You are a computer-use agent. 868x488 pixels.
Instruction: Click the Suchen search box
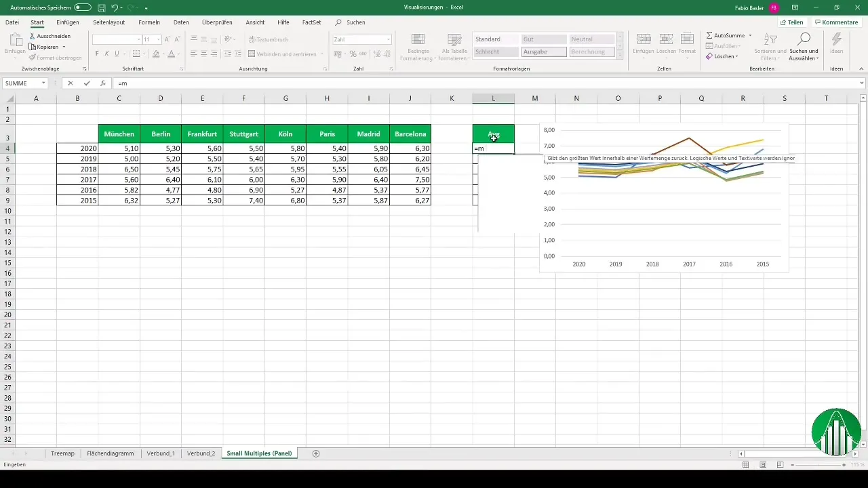point(351,22)
